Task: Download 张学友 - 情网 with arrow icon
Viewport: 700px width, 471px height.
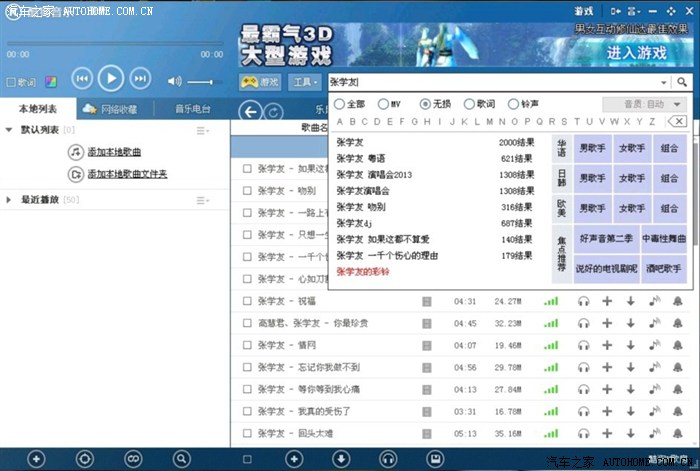Action: (x=630, y=345)
